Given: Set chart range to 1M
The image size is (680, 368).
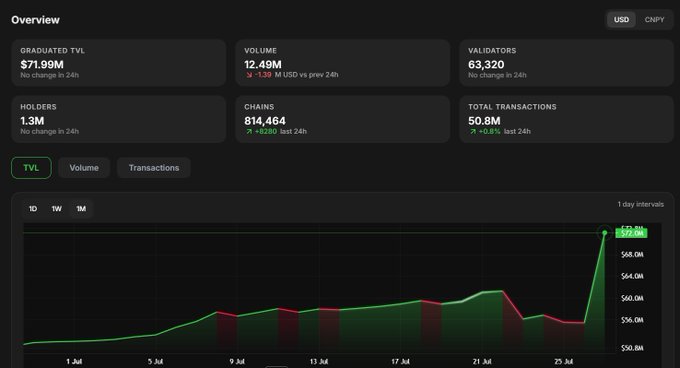Looking at the screenshot, I should coord(81,209).
